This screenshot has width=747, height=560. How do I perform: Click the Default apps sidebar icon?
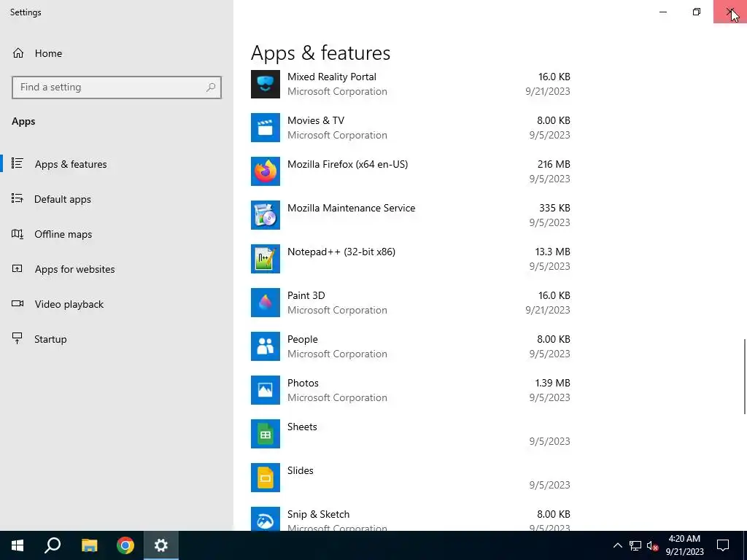[x=18, y=198]
